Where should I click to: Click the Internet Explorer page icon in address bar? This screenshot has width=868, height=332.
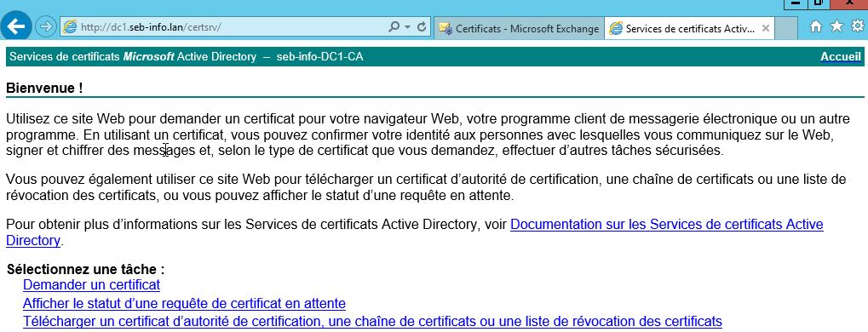pos(70,26)
